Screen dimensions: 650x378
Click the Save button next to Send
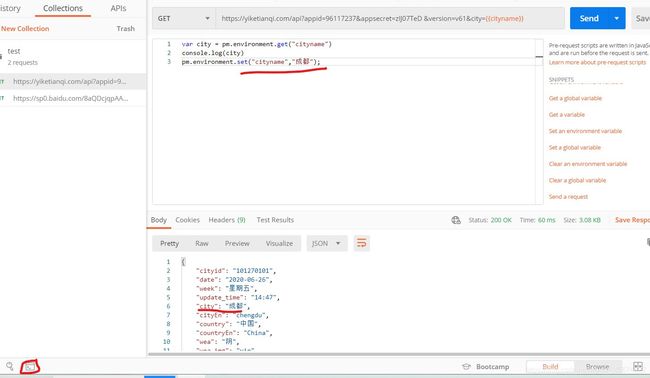coord(641,18)
